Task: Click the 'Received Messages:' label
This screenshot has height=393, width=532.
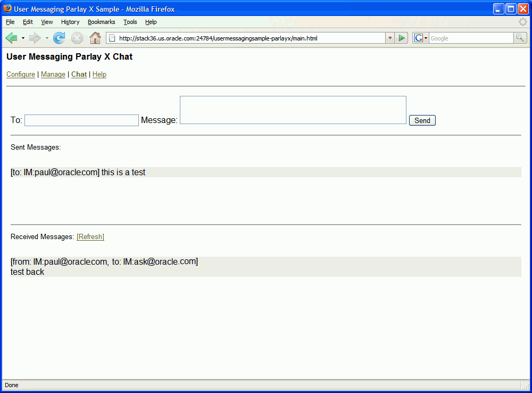Action: (x=42, y=237)
